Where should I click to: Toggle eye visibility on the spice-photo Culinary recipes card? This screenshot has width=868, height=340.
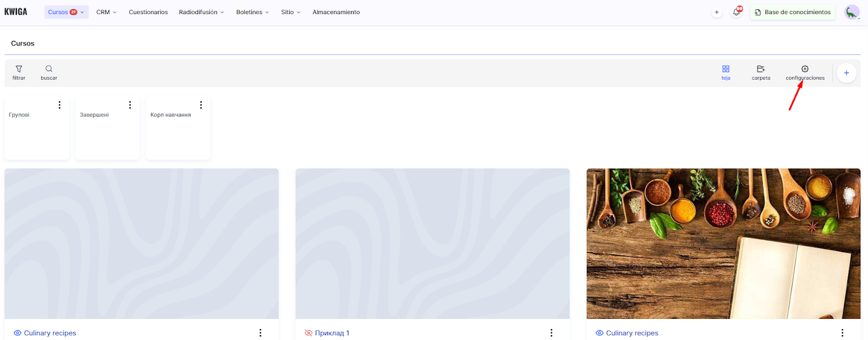tap(599, 333)
